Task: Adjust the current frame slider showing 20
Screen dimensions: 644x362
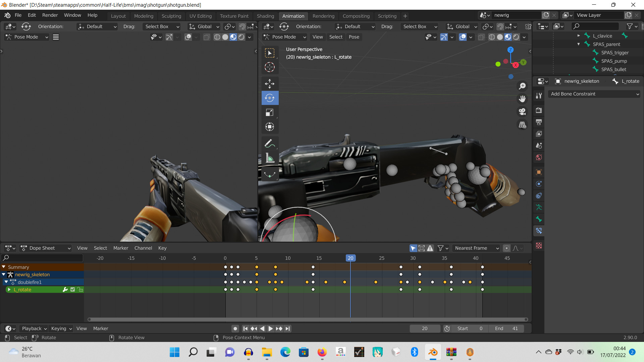Action: (x=425, y=328)
